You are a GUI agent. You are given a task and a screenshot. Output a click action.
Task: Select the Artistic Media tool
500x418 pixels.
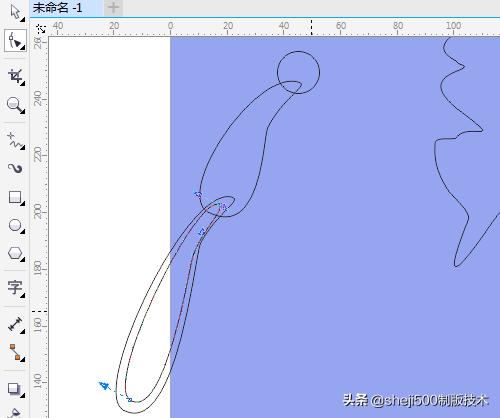click(15, 169)
